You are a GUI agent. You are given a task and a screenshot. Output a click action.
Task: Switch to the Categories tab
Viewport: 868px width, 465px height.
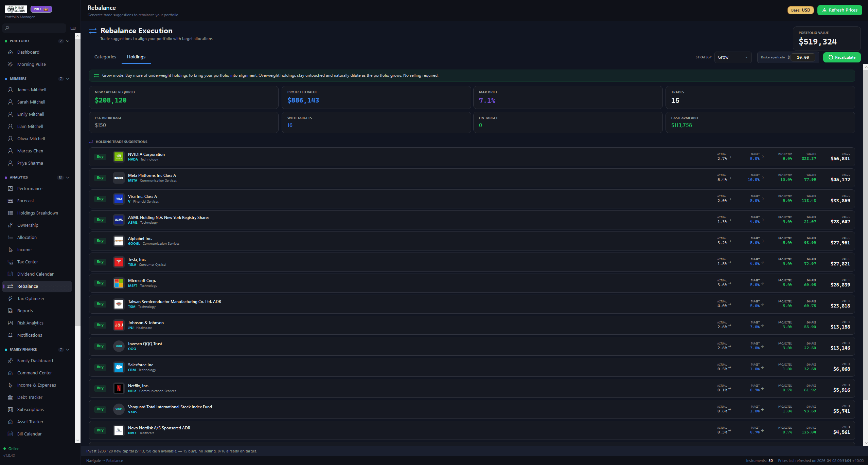tap(105, 57)
